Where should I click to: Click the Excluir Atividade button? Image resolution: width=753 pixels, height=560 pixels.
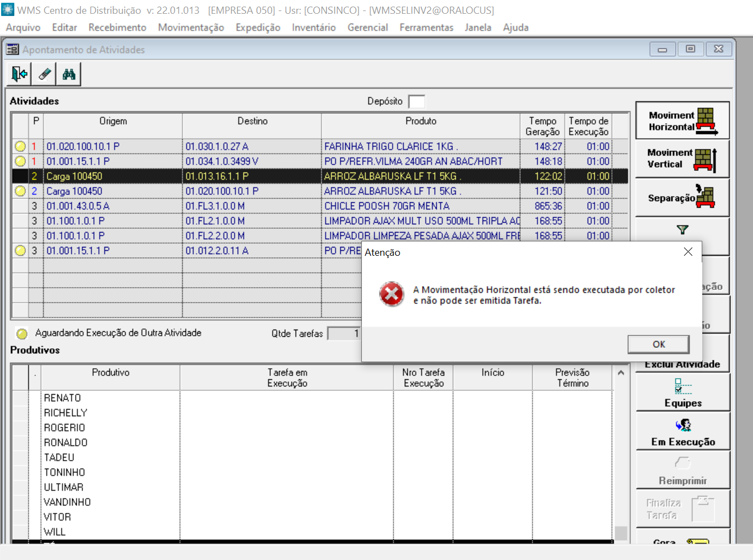(683, 364)
